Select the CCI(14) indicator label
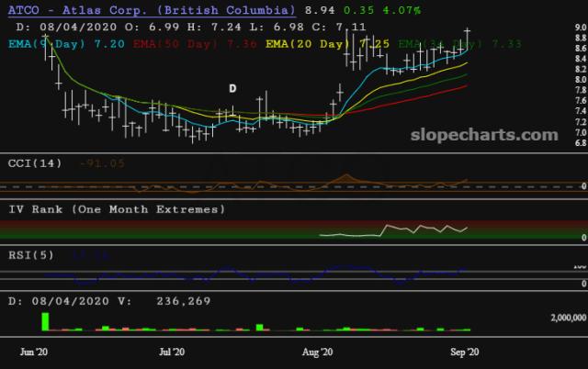 coord(35,163)
